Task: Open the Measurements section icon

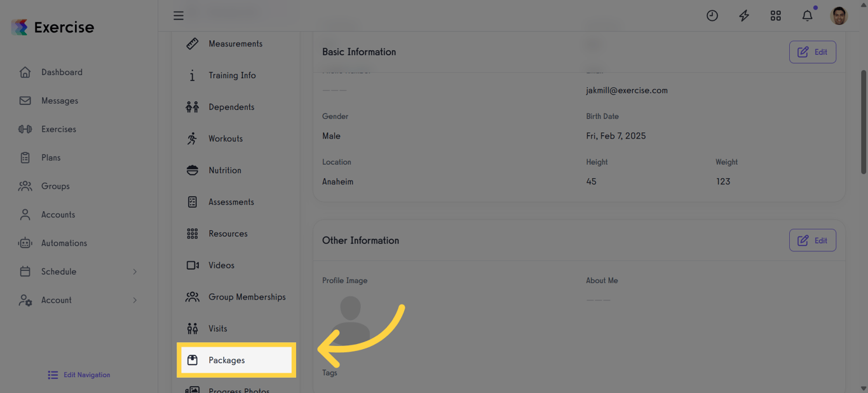Action: [x=193, y=43]
